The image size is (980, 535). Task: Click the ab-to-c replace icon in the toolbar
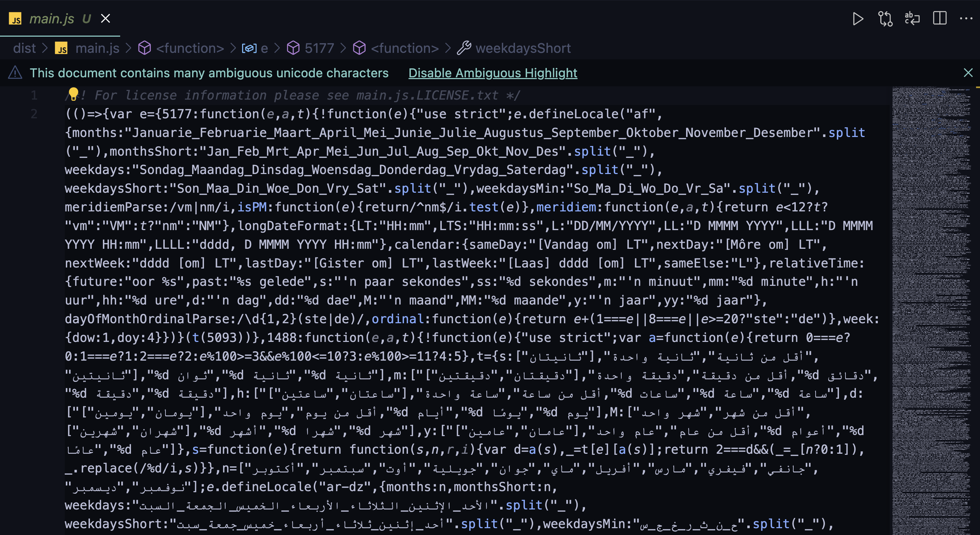tap(912, 19)
